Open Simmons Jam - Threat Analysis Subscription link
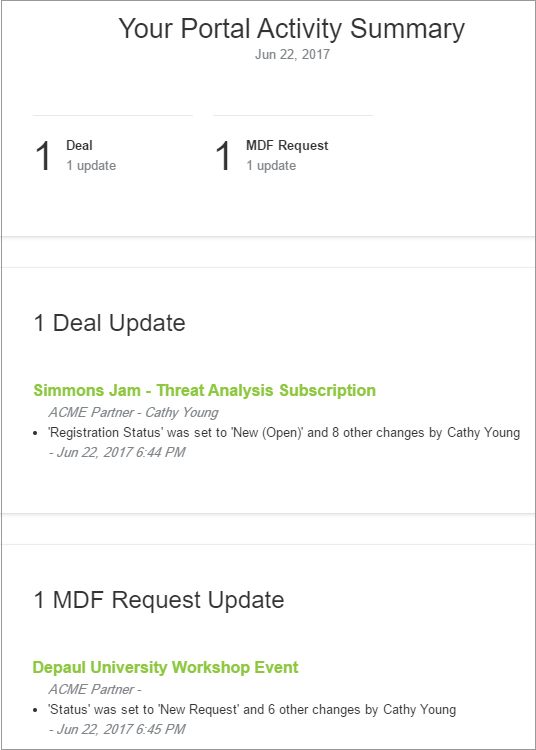 [205, 390]
